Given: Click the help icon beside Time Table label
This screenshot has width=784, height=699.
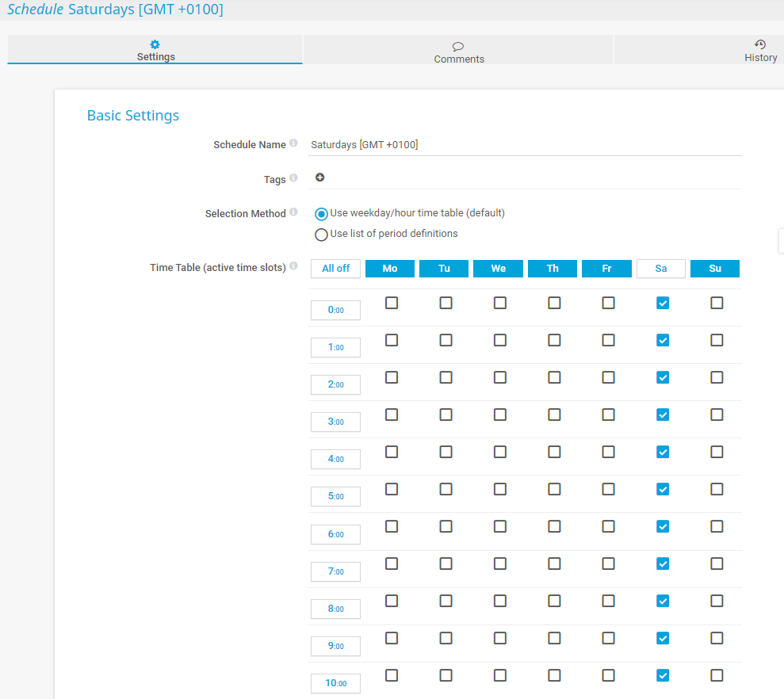Looking at the screenshot, I should point(293,266).
